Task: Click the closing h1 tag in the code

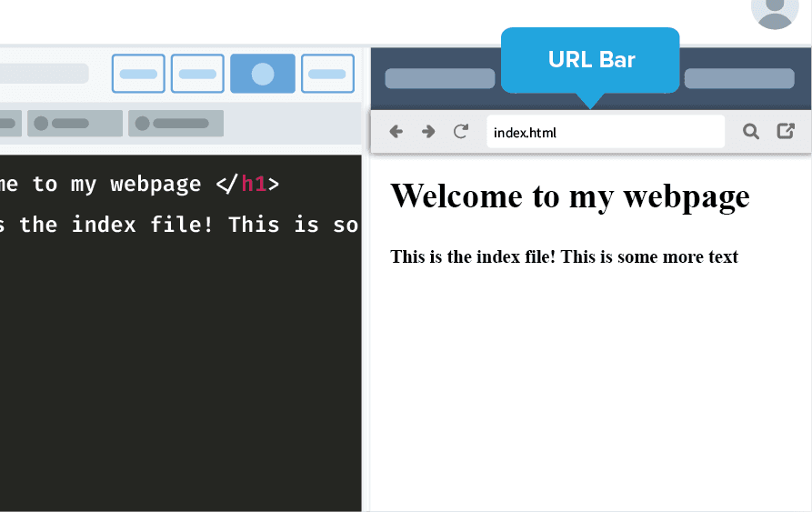Action: (x=247, y=185)
